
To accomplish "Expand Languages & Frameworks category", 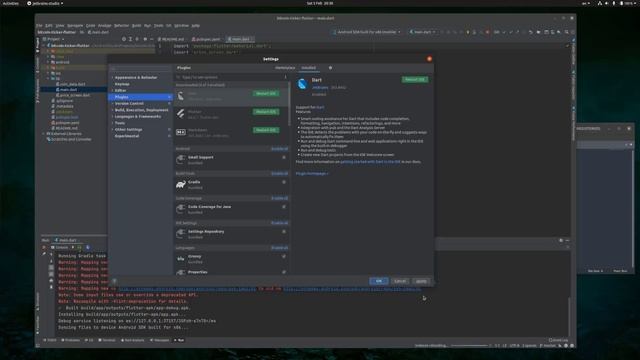I will (x=113, y=117).
